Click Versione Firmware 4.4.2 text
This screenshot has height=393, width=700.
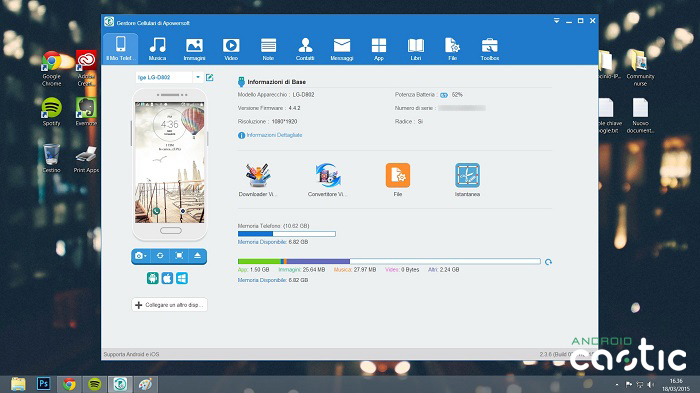[x=269, y=108]
